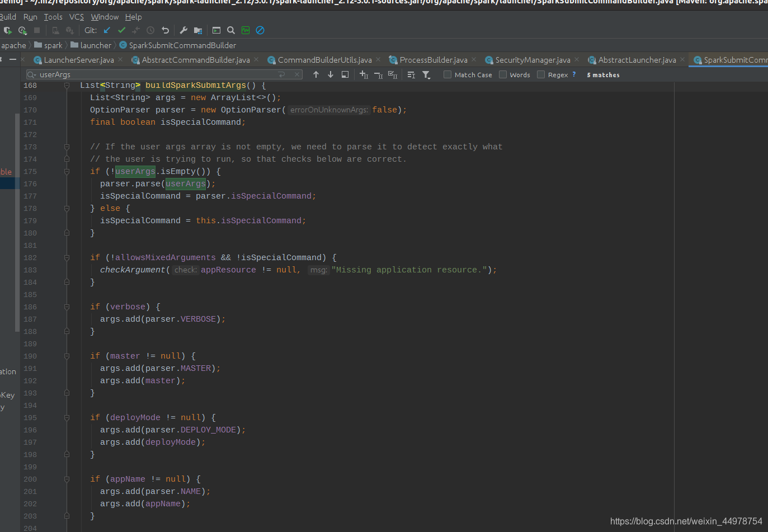This screenshot has height=532, width=768.
Task: Open the Tools menu
Action: pos(53,17)
